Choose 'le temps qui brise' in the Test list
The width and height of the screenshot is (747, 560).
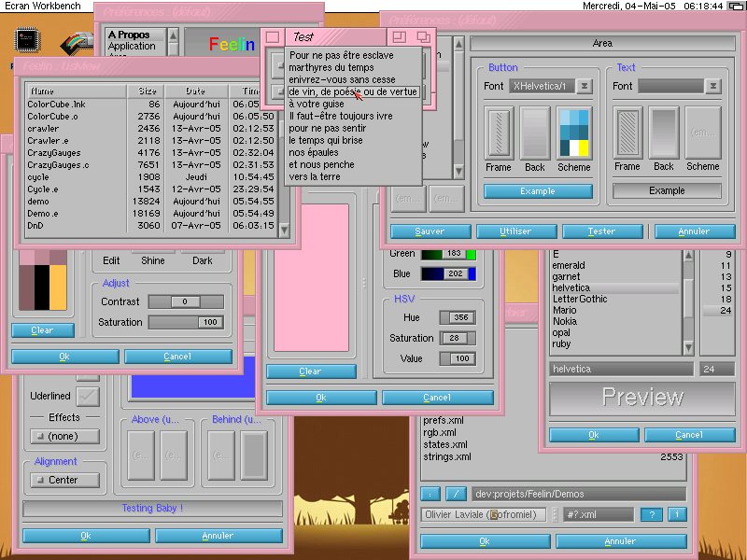(x=355, y=141)
